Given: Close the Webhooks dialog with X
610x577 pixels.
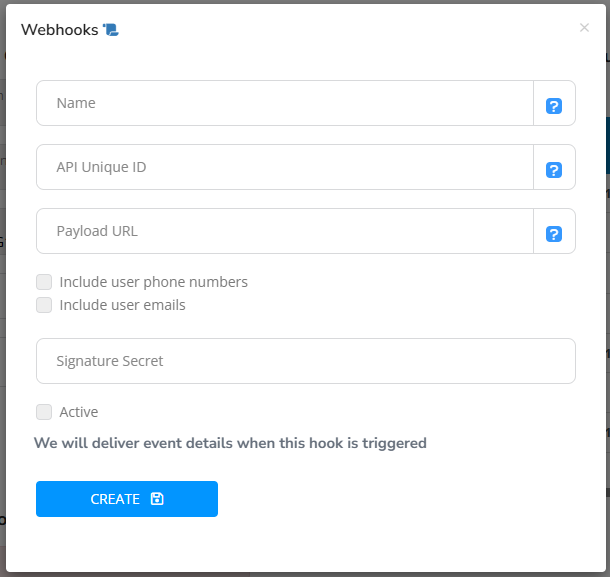Looking at the screenshot, I should click(584, 28).
